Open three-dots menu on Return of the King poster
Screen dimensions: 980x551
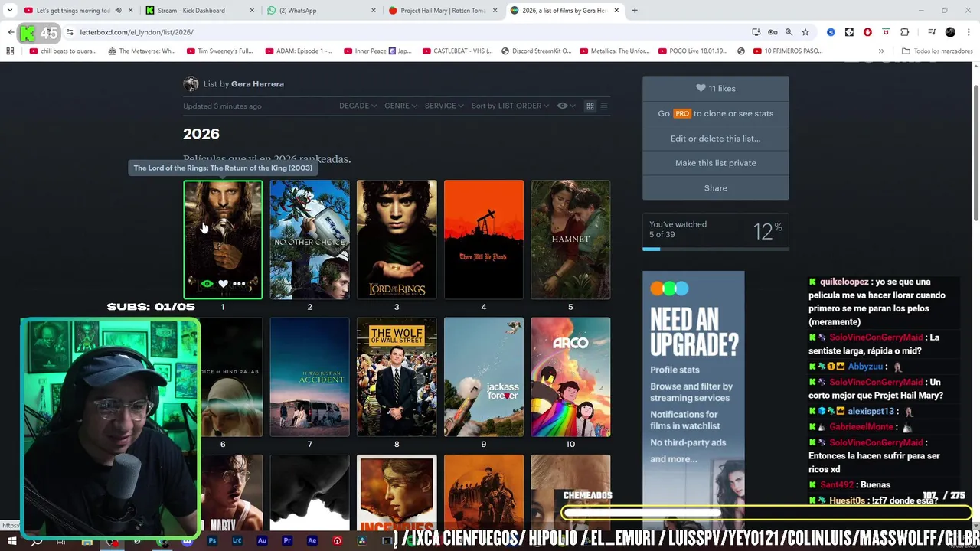[x=239, y=284]
